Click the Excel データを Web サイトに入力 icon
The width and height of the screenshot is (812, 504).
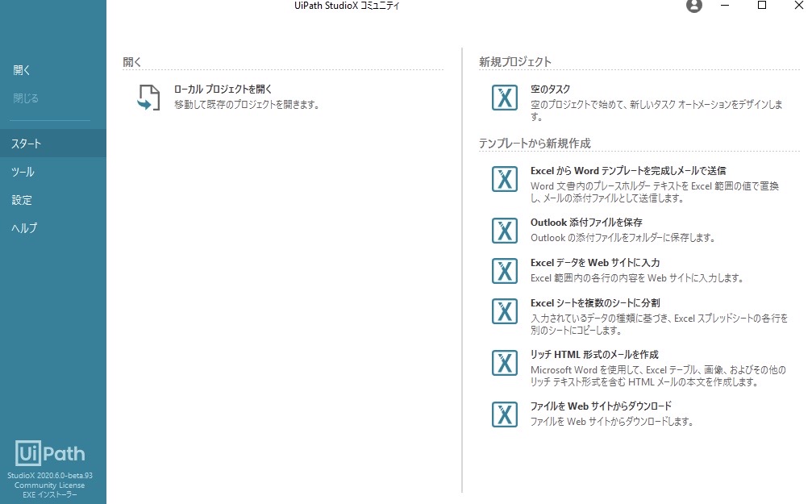505,271
